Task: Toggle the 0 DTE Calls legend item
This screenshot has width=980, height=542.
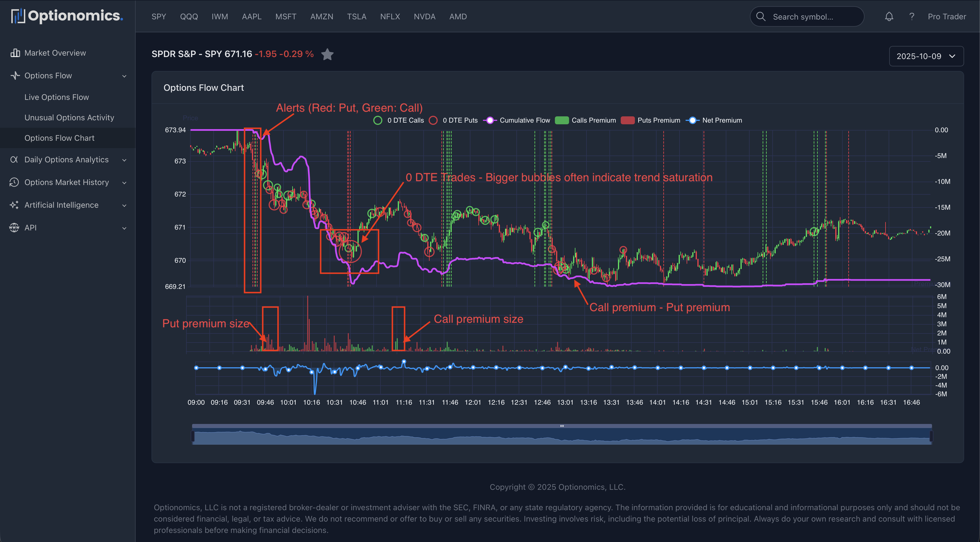Action: click(398, 120)
